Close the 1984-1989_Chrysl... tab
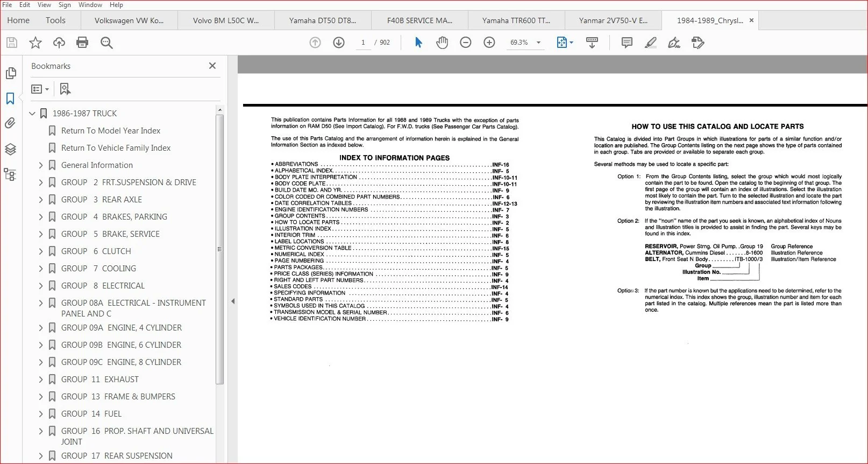868x464 pixels. pos(751,20)
